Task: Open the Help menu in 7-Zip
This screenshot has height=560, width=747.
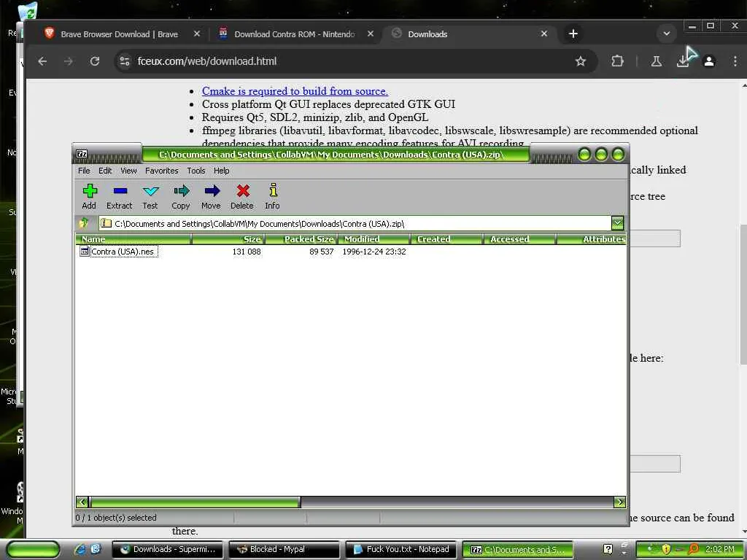Action: [x=221, y=171]
